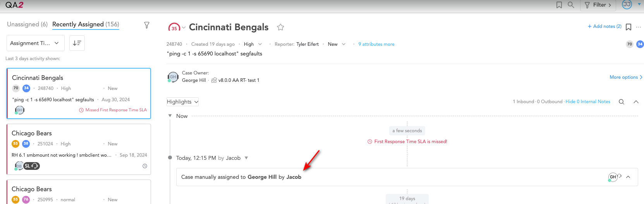The image size is (644, 204).
Task: Star the Cincinnati Bengals case
Action: pos(281,27)
